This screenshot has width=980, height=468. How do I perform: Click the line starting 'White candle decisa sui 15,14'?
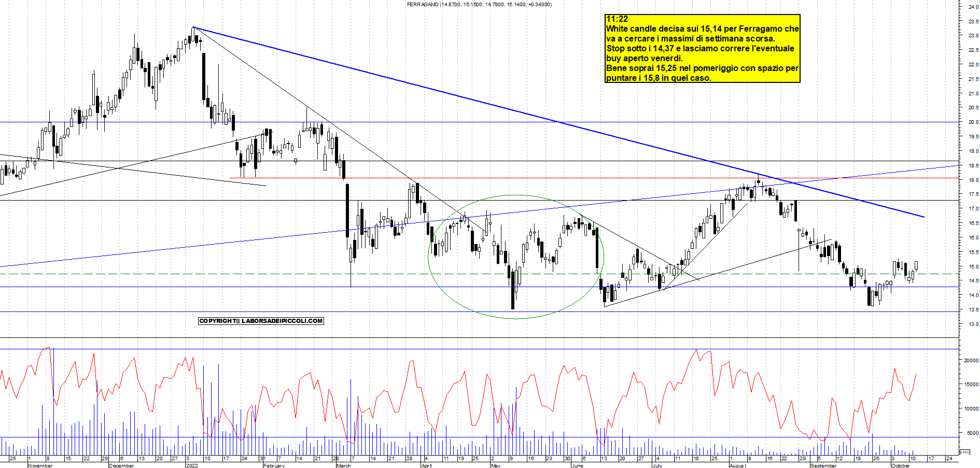[703, 29]
